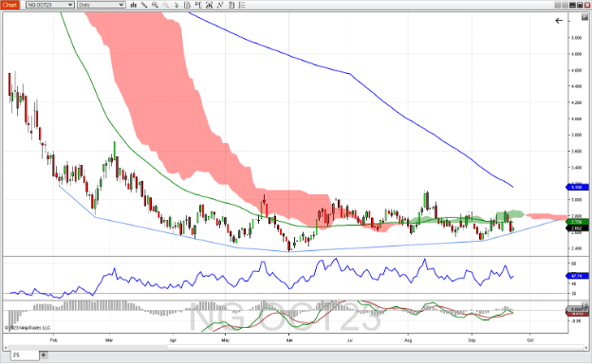Click the May label on time axis
Viewport: 592px width, 364px height.
(x=225, y=340)
